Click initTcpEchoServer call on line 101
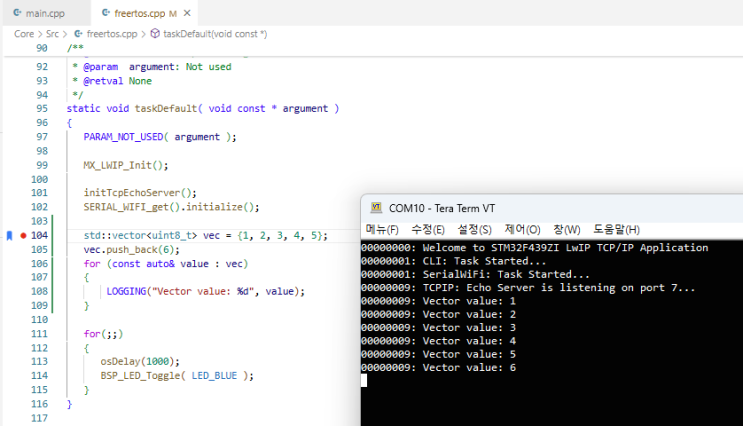The image size is (743, 426). [140, 193]
